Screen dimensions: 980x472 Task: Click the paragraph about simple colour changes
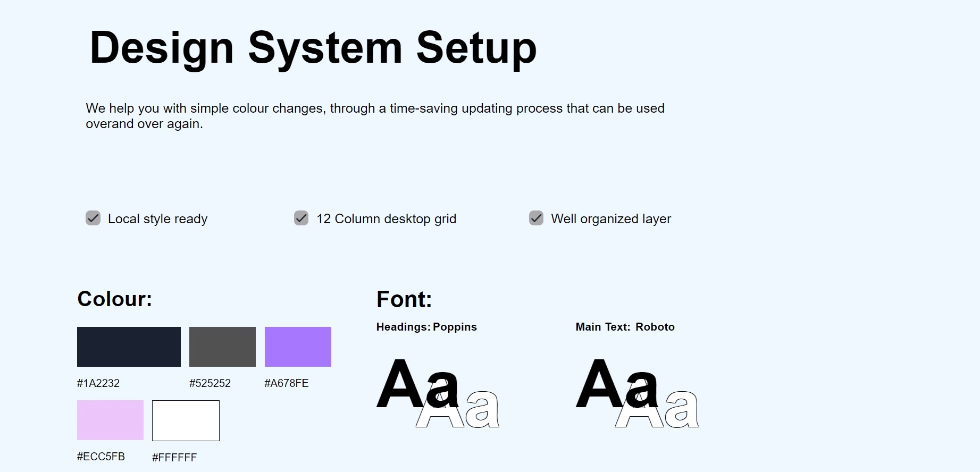tap(375, 116)
